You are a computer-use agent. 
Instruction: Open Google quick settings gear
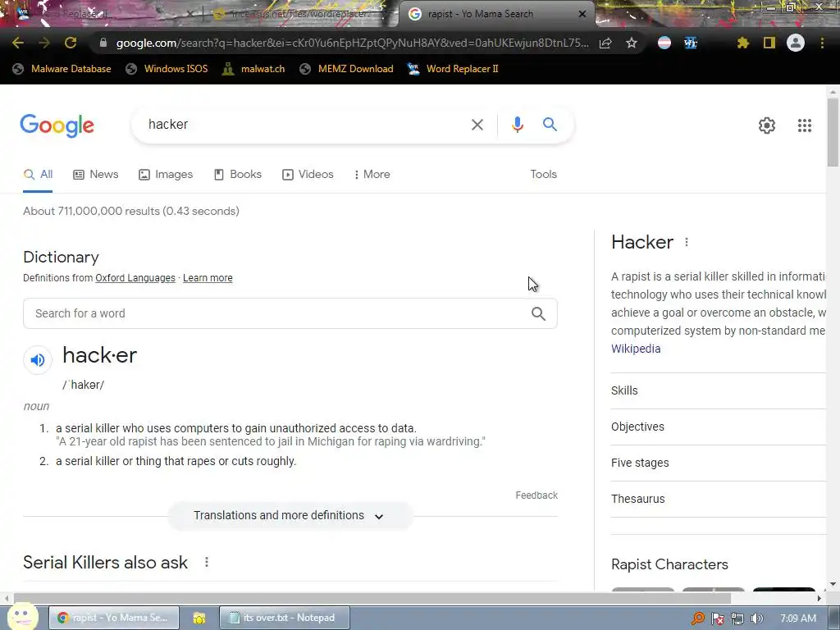coord(767,126)
